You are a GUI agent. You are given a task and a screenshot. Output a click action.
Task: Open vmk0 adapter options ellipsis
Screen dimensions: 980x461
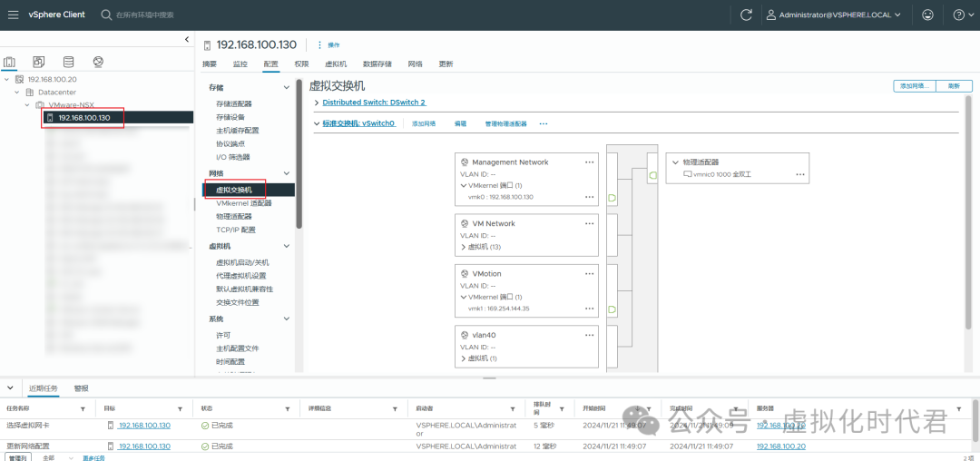click(x=589, y=197)
